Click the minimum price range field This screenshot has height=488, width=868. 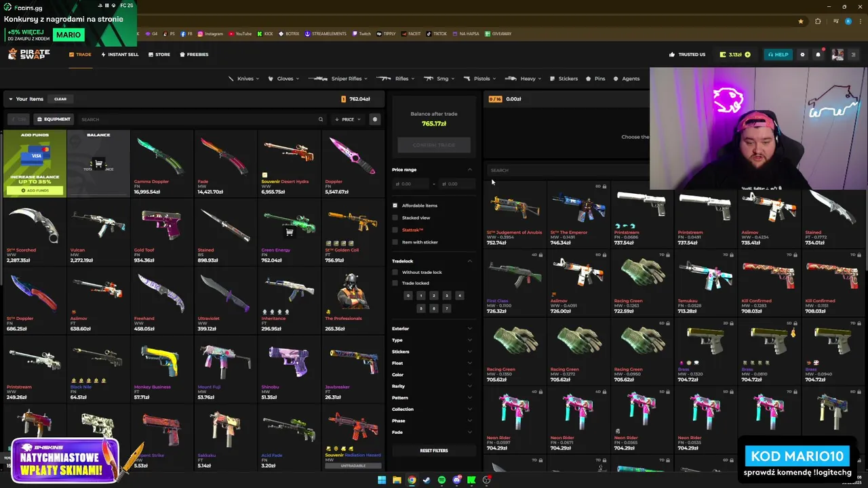tap(412, 184)
